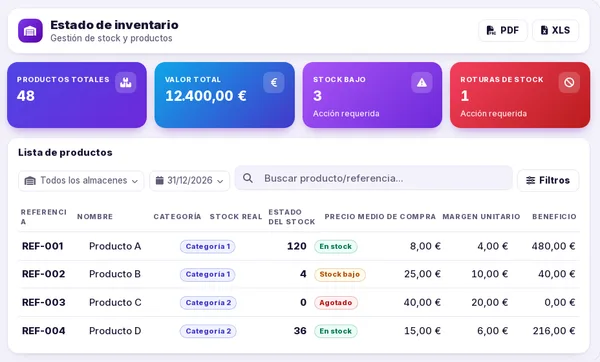600x362 pixels.
Task: Click the boxes icon in Productos Totales card
Action: [126, 82]
